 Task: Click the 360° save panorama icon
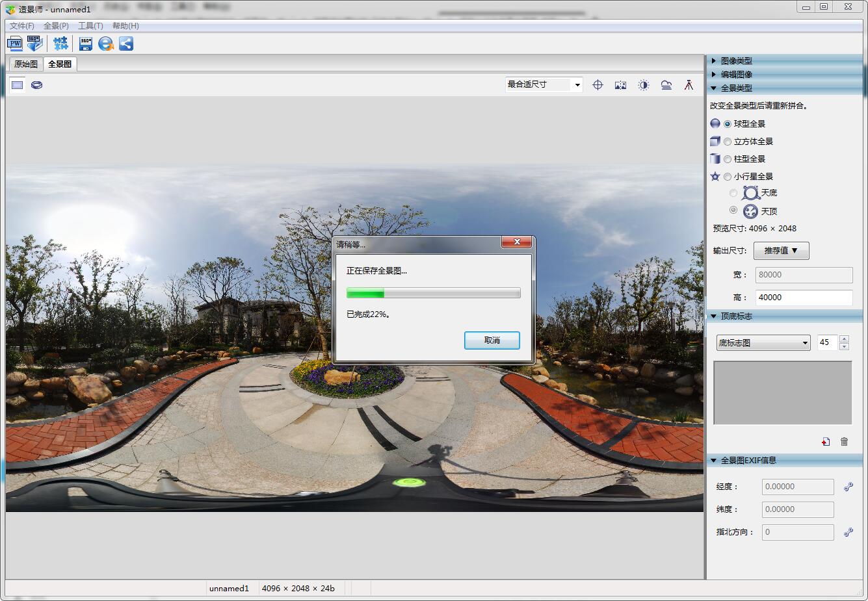point(86,44)
